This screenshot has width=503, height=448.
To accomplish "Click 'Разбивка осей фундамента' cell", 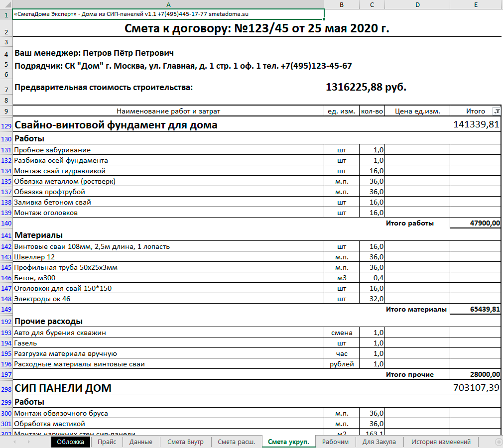I will [x=168, y=160].
